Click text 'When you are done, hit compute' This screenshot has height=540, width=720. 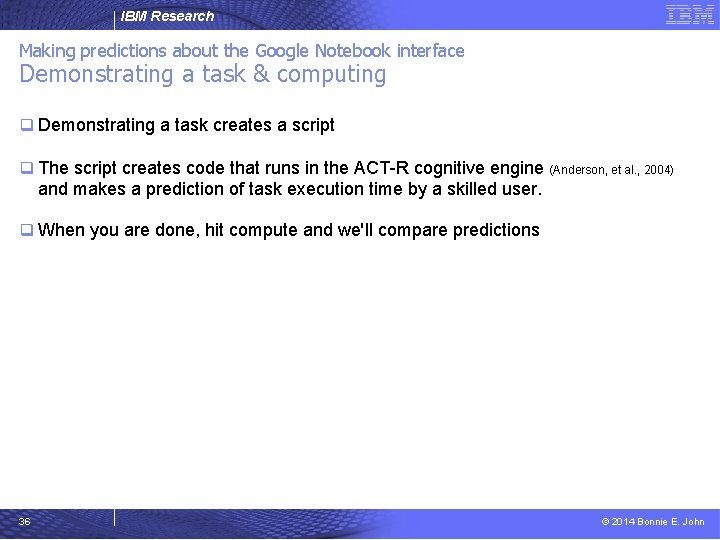pos(288,230)
